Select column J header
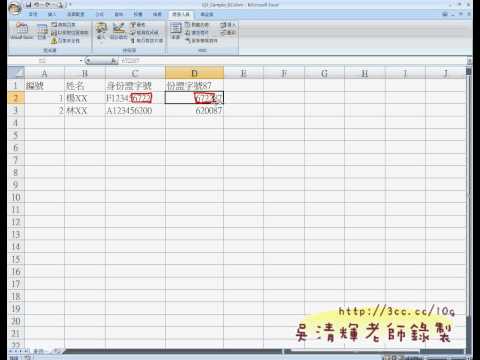This screenshot has width=480, height=360. point(445,73)
